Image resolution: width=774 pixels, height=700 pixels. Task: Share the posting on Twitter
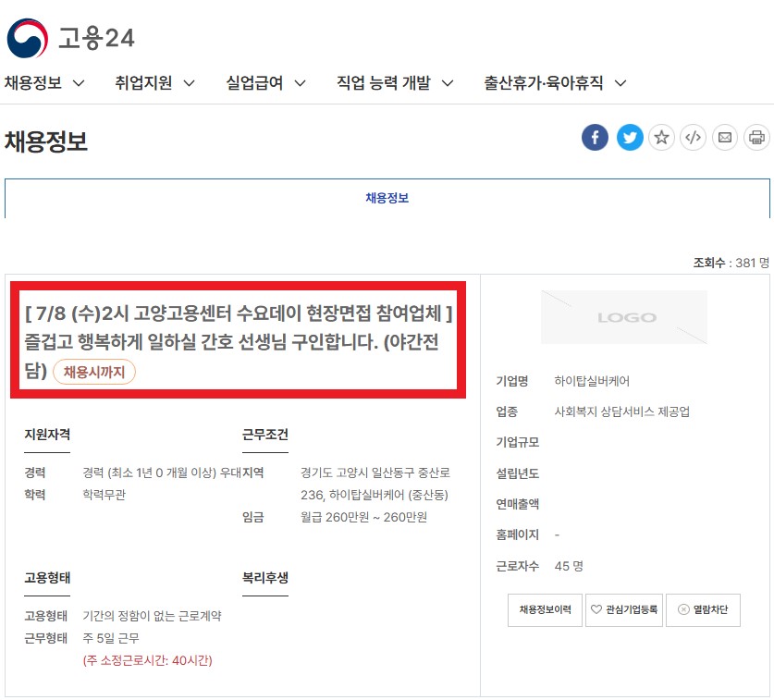[630, 137]
